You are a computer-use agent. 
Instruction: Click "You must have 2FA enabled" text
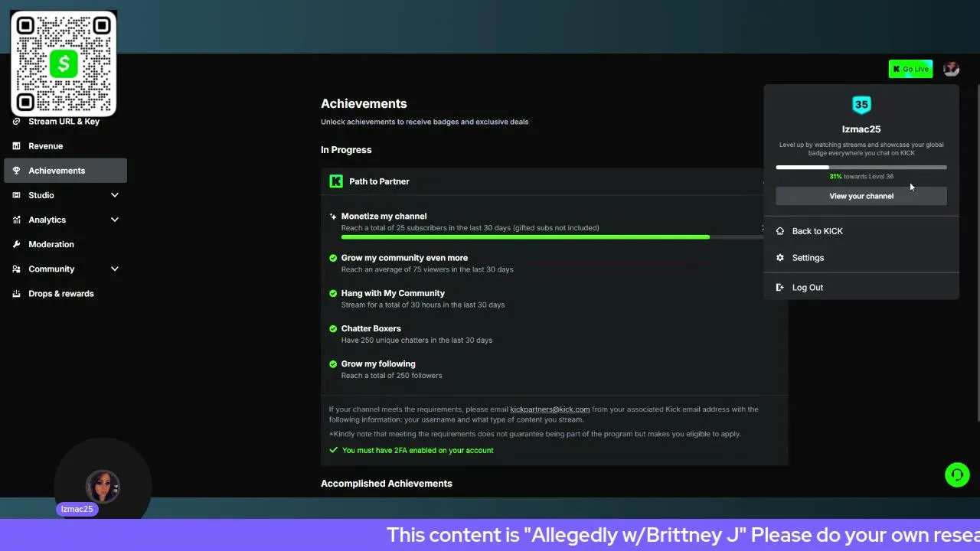tap(418, 450)
